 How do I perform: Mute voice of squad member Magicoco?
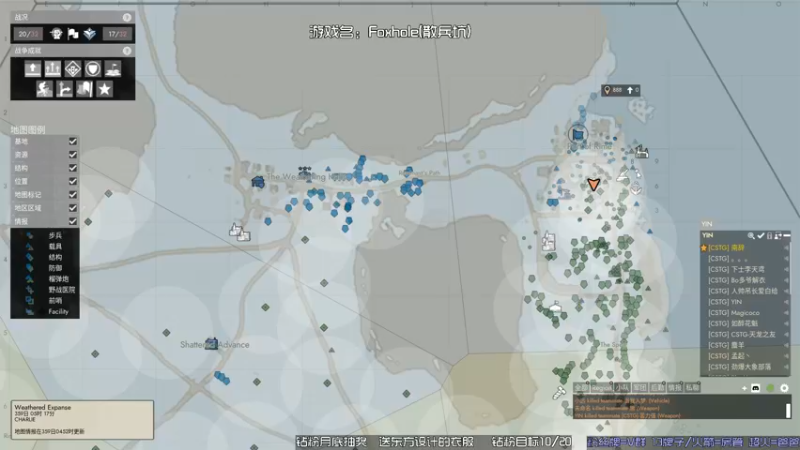click(786, 313)
